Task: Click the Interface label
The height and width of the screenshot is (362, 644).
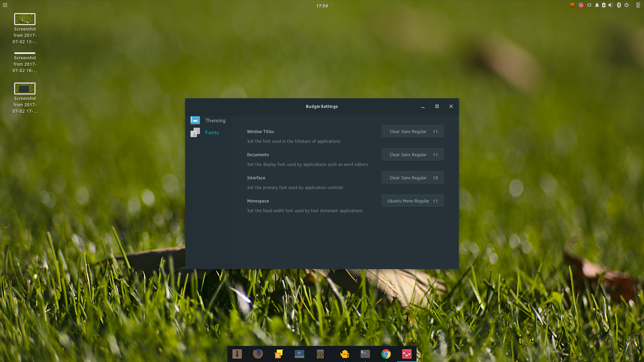Action: [256, 178]
